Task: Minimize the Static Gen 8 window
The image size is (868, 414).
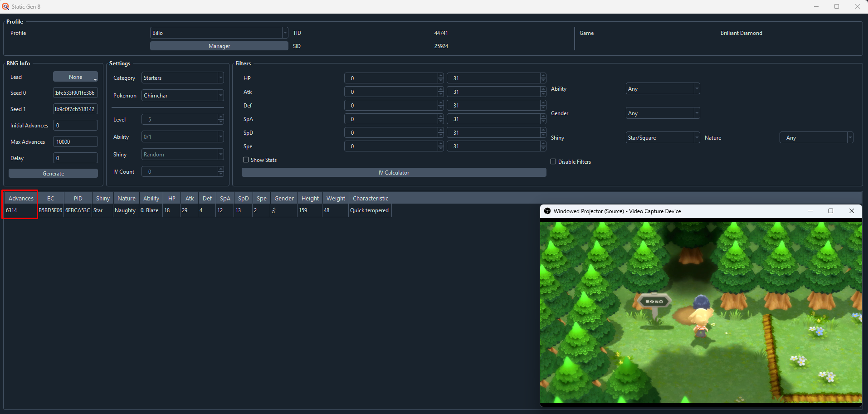Action: [816, 6]
